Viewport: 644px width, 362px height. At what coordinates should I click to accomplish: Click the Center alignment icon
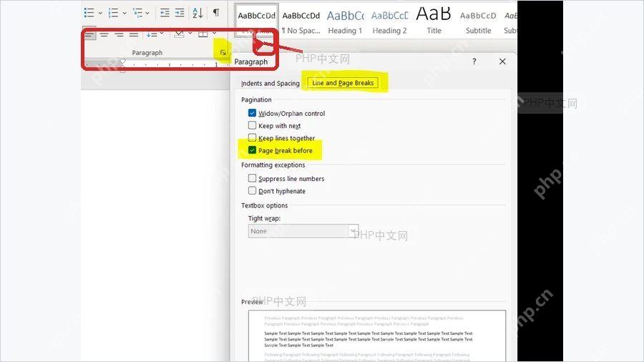coord(104,35)
